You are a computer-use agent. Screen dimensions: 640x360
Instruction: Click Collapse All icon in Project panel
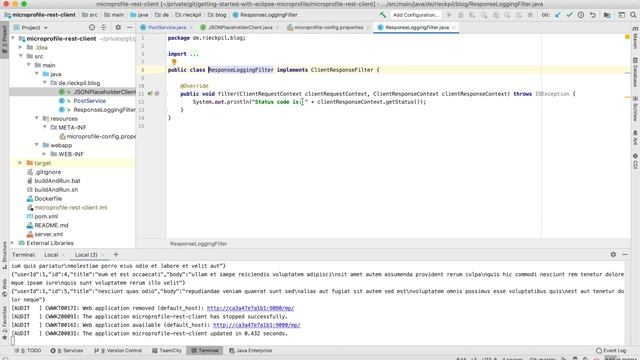(x=104, y=27)
